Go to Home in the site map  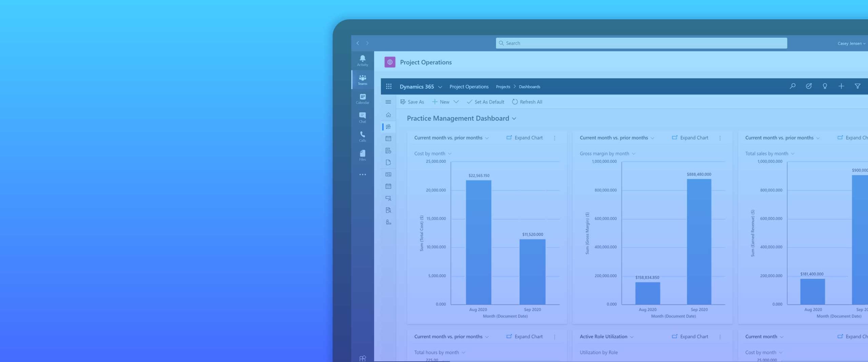[388, 115]
